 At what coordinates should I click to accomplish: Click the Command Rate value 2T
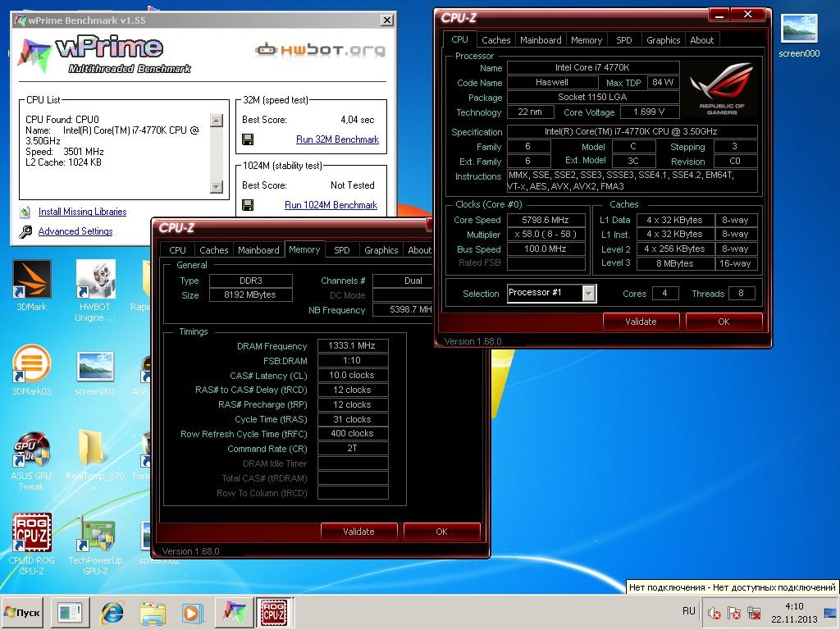click(352, 449)
